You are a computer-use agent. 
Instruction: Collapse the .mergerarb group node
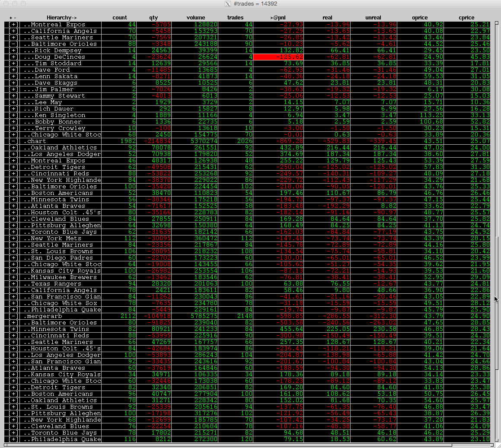pos(13,316)
